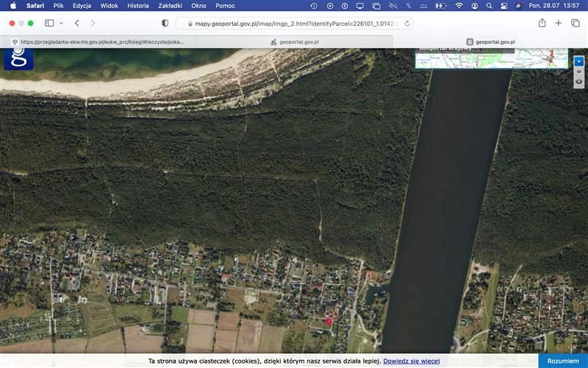Toggle the middle eye button on the map panel
Viewport: 588px width, 368px height.
(x=579, y=71)
